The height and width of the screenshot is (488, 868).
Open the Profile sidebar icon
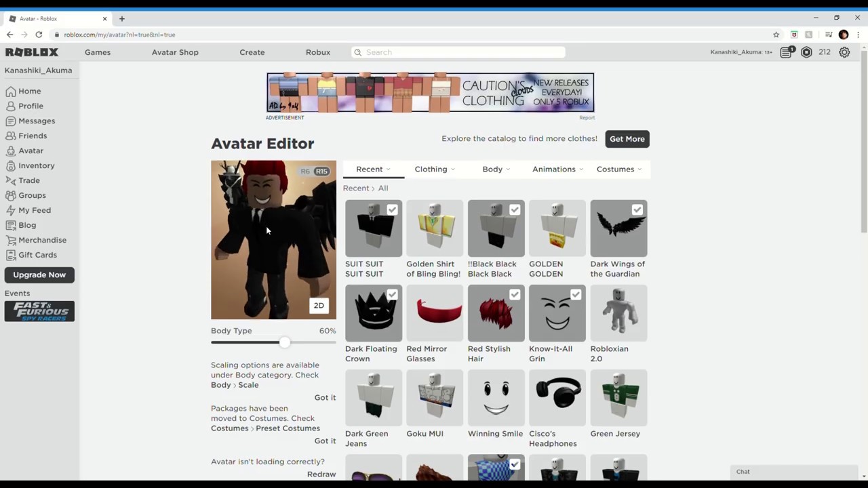[x=11, y=106]
